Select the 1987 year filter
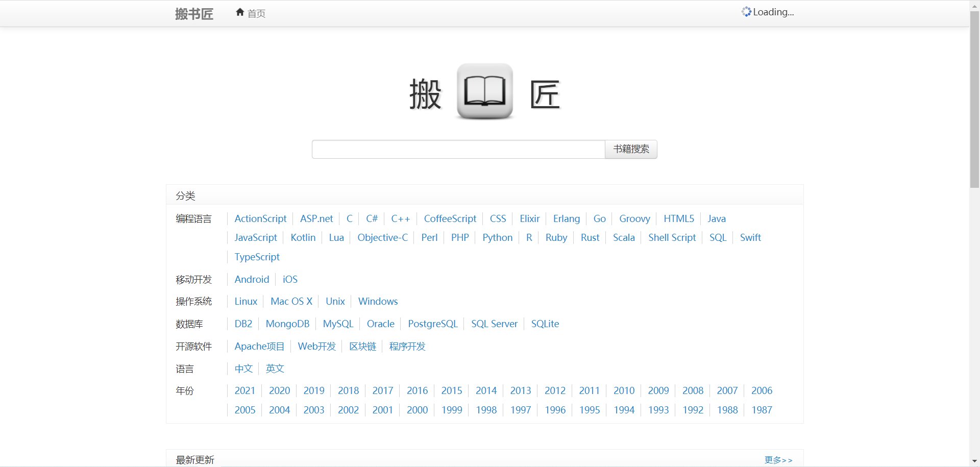 (x=762, y=410)
